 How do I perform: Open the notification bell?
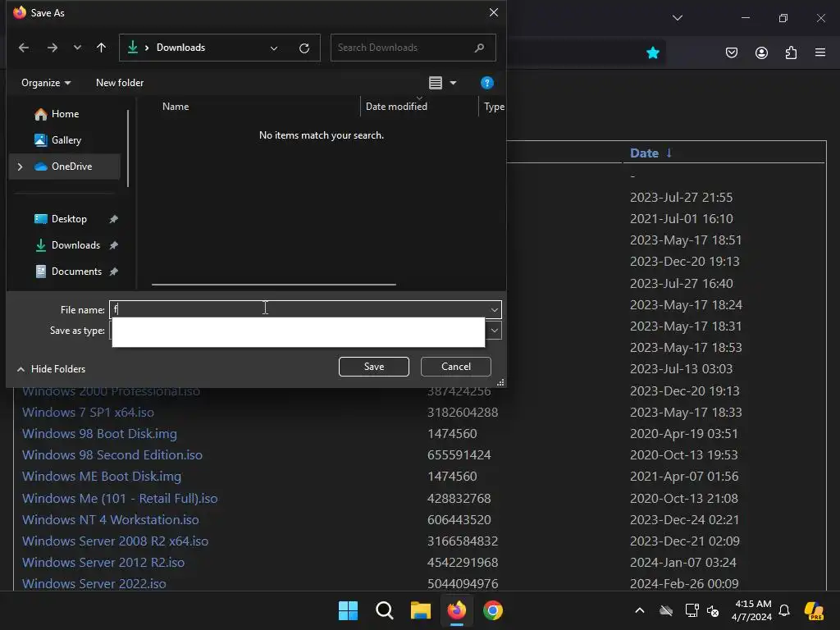click(784, 610)
